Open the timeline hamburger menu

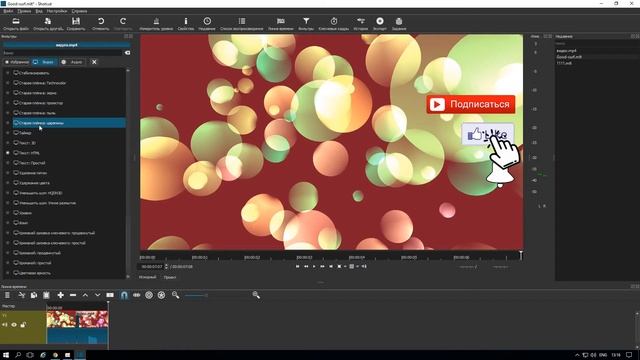coord(7,295)
